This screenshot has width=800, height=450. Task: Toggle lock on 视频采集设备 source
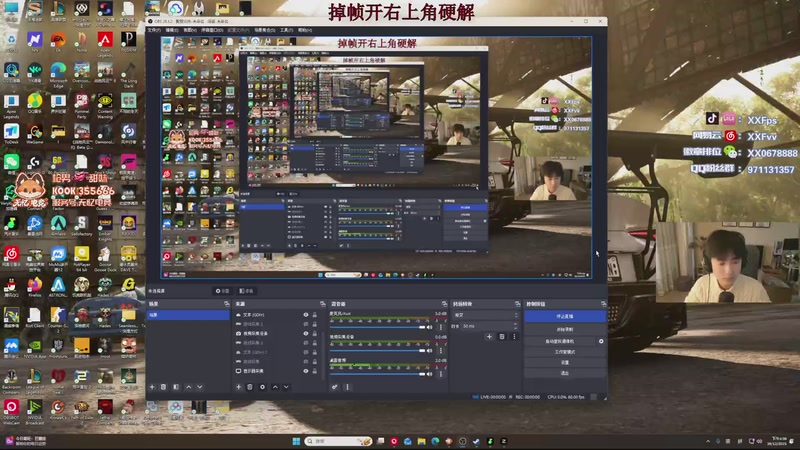tap(314, 334)
